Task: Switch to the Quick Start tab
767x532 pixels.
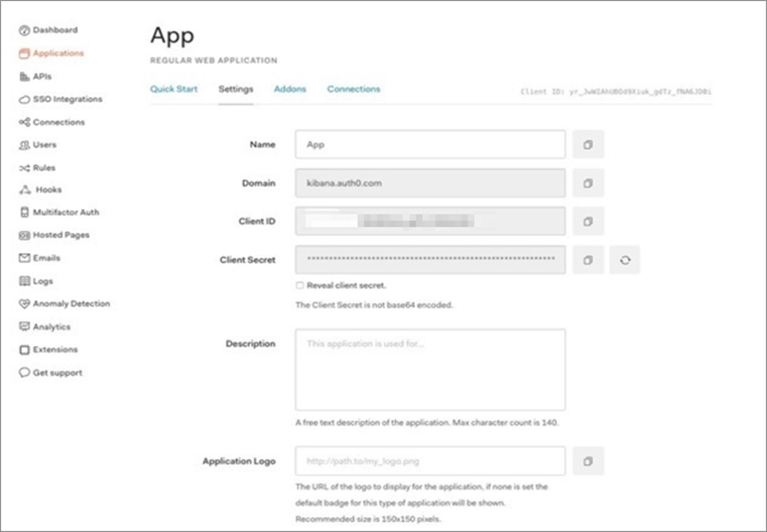Action: coord(173,89)
